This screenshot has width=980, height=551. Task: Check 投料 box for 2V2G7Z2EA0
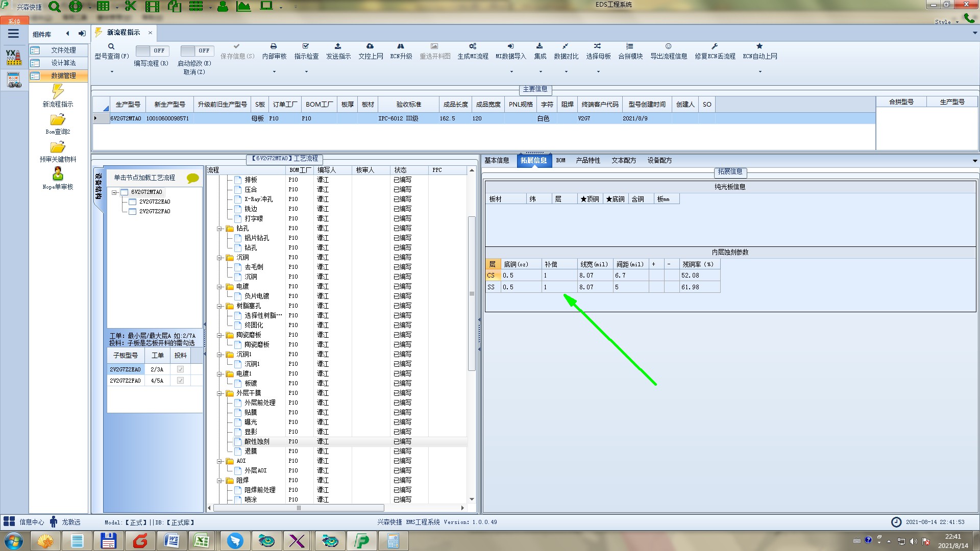[x=180, y=369]
